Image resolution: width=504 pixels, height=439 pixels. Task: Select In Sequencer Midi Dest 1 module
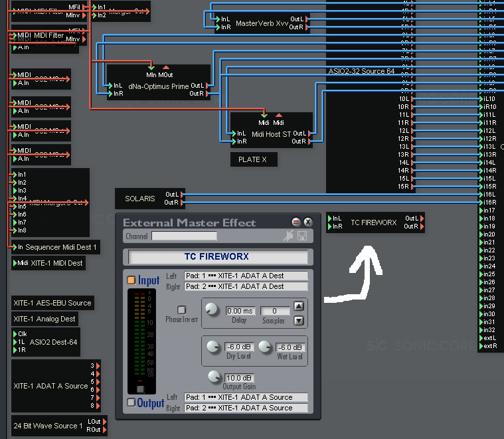coord(56,247)
